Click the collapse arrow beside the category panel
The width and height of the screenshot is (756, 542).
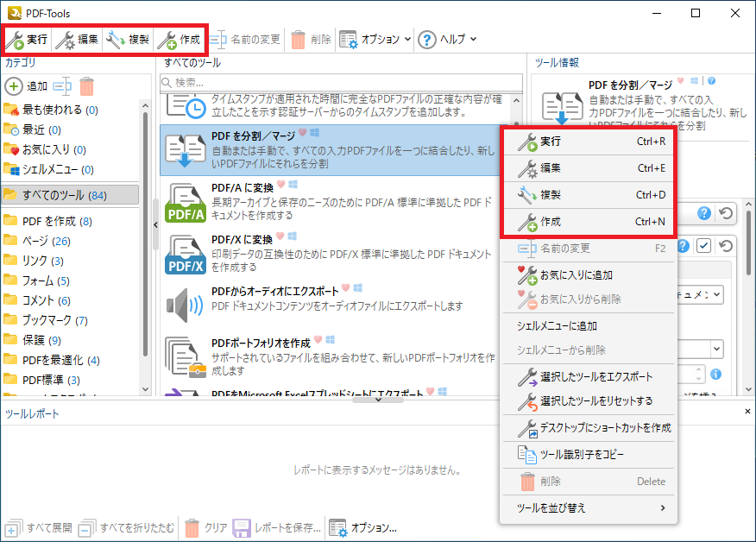click(x=155, y=224)
